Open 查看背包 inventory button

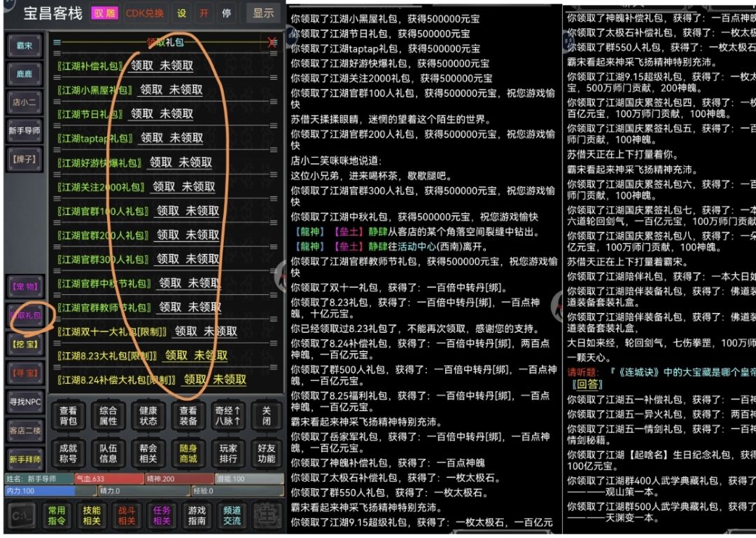(68, 416)
